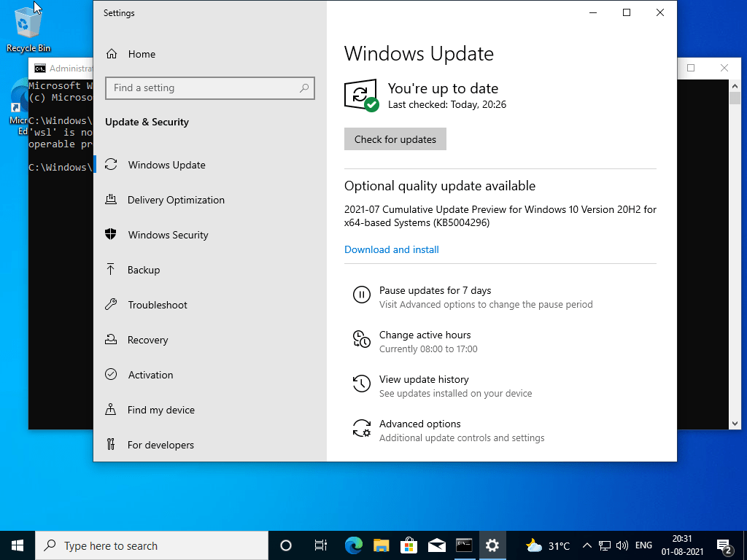The height and width of the screenshot is (560, 747).
Task: Open Find my device settings
Action: point(160,410)
